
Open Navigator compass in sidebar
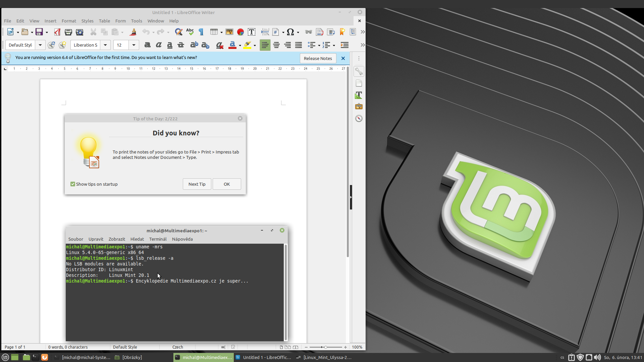click(359, 118)
